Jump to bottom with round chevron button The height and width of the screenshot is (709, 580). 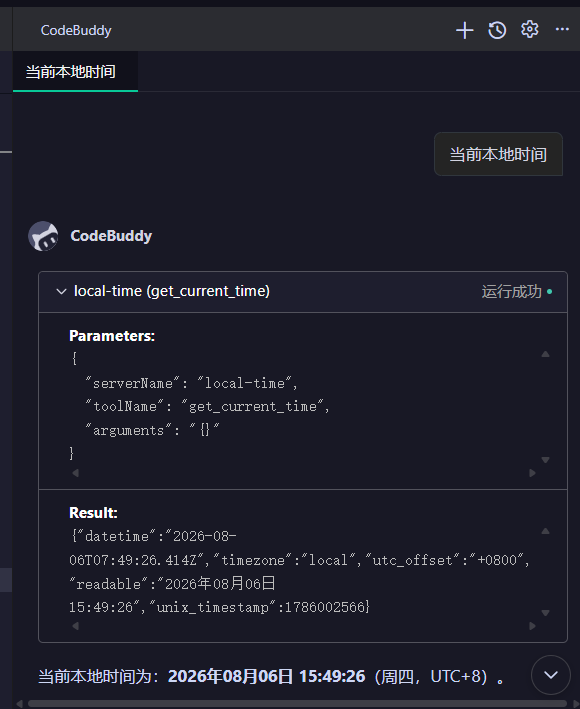coord(551,675)
